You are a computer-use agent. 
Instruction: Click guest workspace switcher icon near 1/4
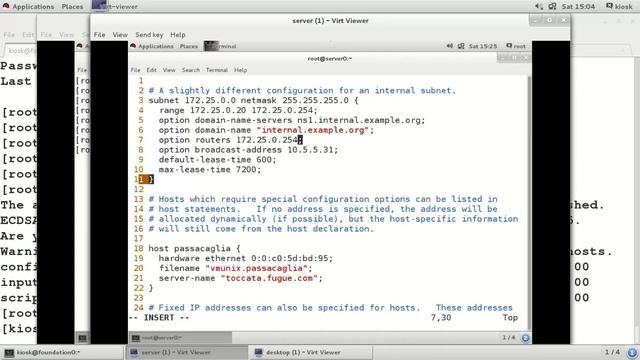(x=525, y=338)
